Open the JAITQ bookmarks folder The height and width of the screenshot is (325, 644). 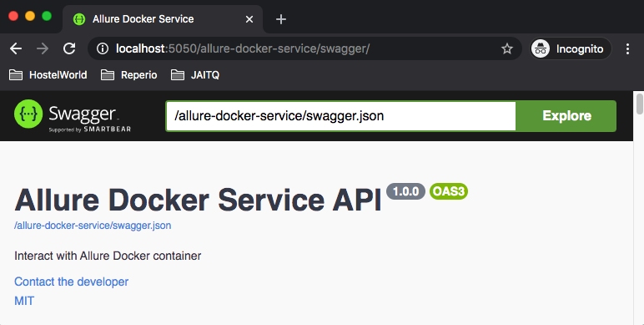(x=195, y=75)
